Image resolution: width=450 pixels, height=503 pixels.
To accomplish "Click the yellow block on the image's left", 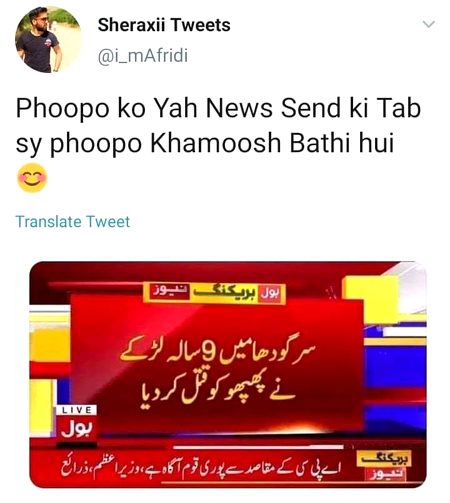I will pos(50,345).
